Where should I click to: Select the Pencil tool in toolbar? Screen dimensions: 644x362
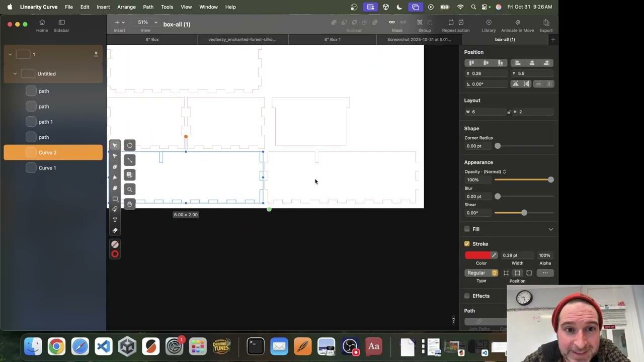click(115, 177)
